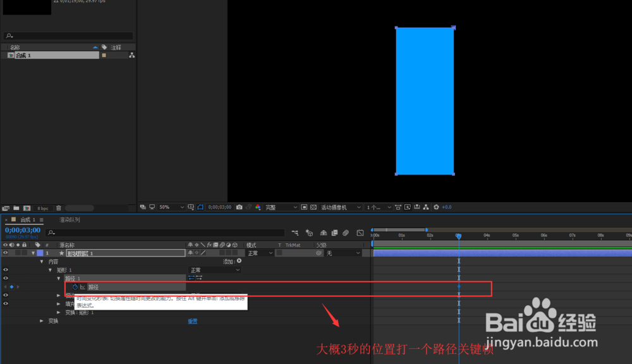Click the viewer timecode 0;00;03;00
632x364 pixels.
pos(220,207)
